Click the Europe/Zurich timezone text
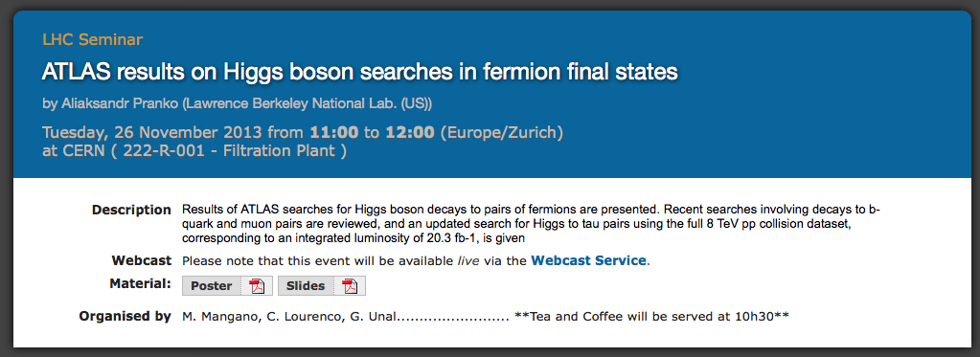 (502, 133)
